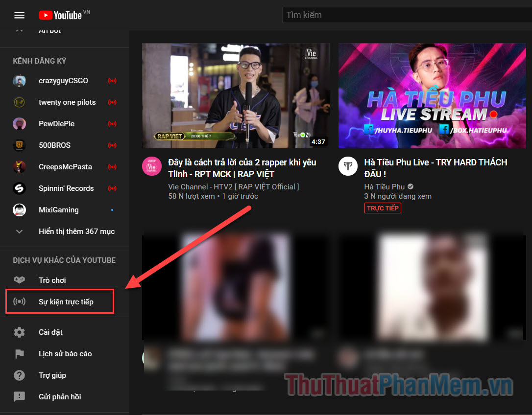
Task: Open Vie Channel - HTV2 channel link
Action: pos(234,187)
